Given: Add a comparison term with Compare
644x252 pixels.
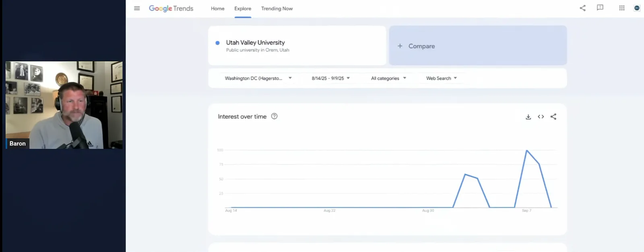Looking at the screenshot, I should point(478,45).
